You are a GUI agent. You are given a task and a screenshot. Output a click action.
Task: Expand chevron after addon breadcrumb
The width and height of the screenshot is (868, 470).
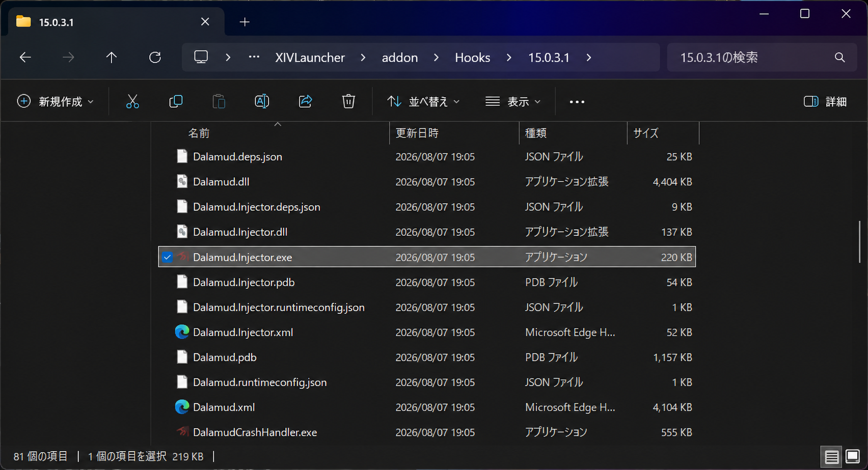coord(436,58)
